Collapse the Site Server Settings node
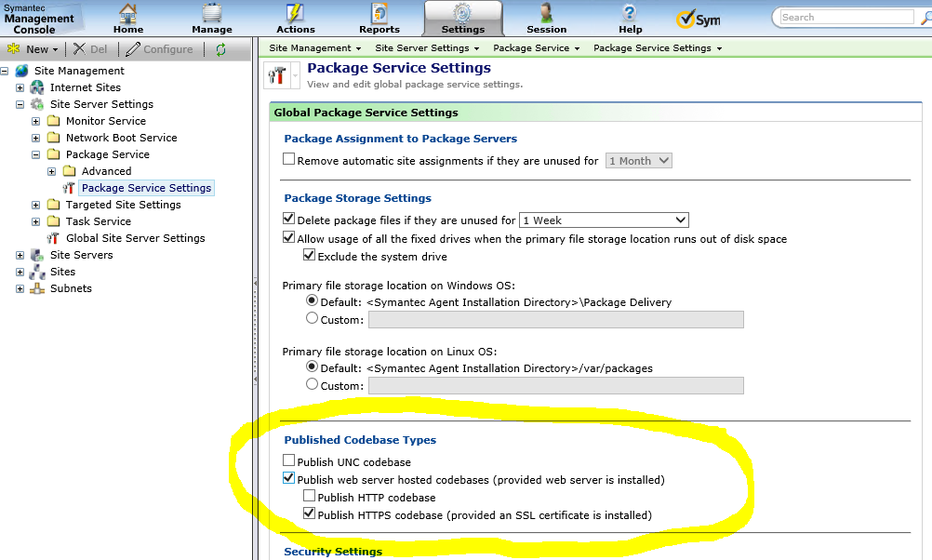Viewport: 932px width, 560px height. [x=20, y=104]
